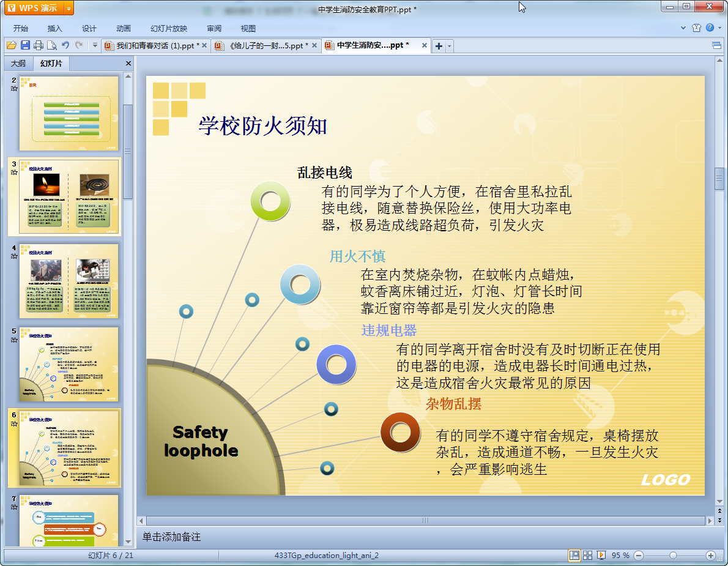Screen dimensions: 728x566
Task: Click the Print icon in toolbar
Action: (x=39, y=45)
